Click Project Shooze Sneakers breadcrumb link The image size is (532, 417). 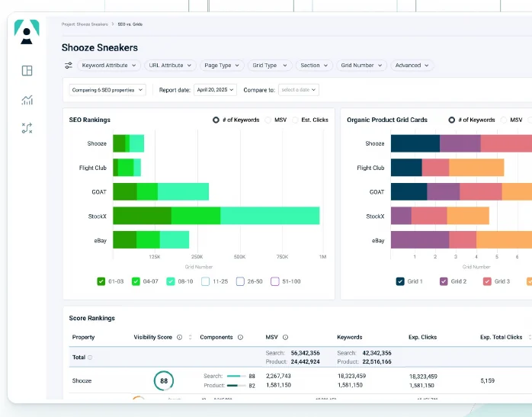coord(85,24)
